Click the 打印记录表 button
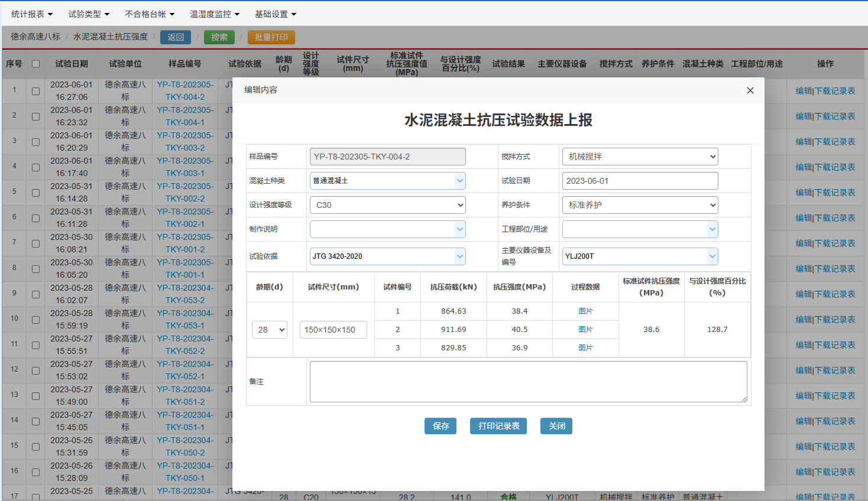This screenshot has width=868, height=501. pyautogui.click(x=498, y=426)
